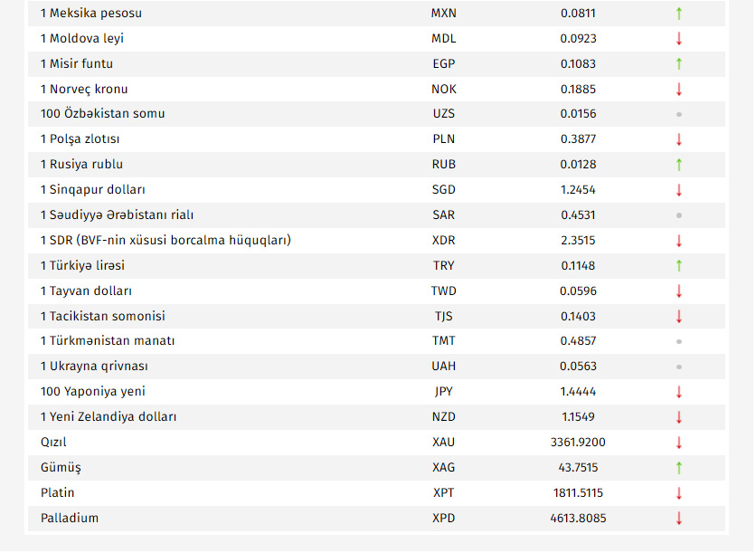Click the 1 Sinqapur dolları currency name
Image resolution: width=756 pixels, height=553 pixels.
[x=92, y=190]
